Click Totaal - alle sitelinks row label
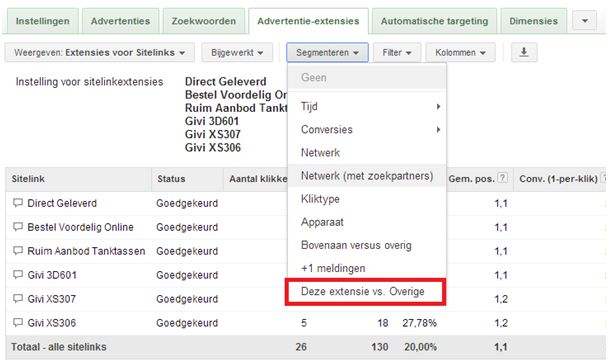Image resolution: width=608 pixels, height=364 pixels. [59, 347]
